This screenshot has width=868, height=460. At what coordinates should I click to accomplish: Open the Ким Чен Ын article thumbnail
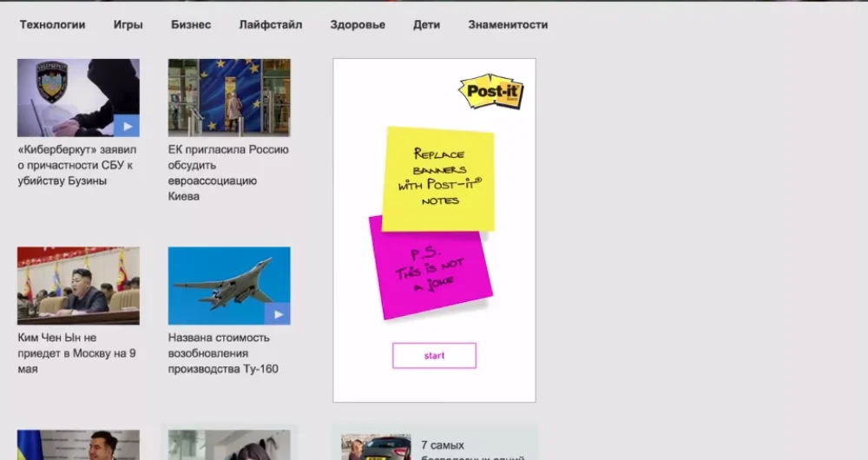[78, 286]
